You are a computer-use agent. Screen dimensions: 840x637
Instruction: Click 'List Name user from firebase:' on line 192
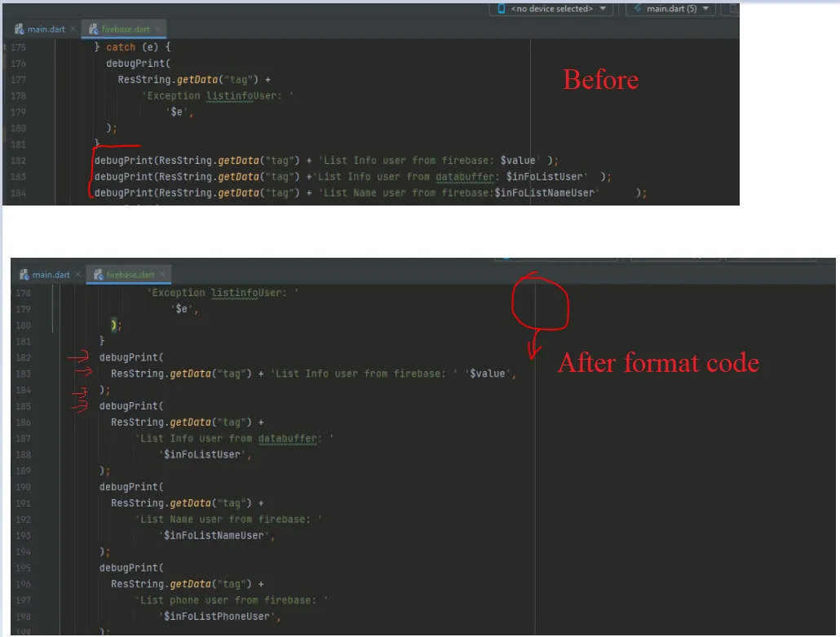click(228, 520)
